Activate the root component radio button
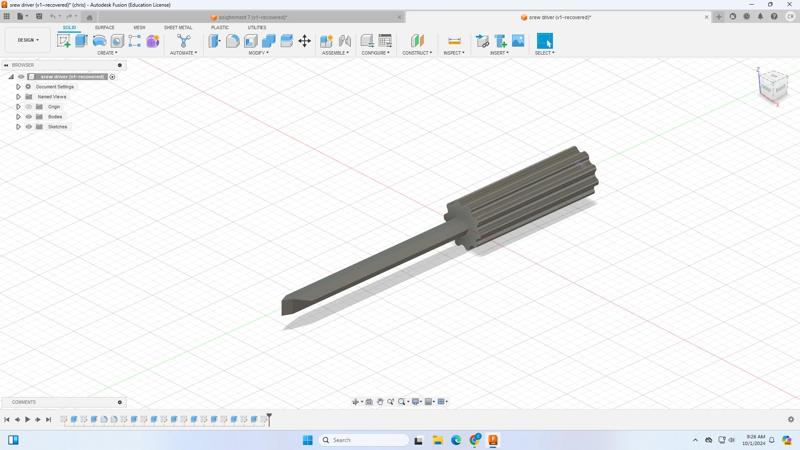 tap(112, 77)
